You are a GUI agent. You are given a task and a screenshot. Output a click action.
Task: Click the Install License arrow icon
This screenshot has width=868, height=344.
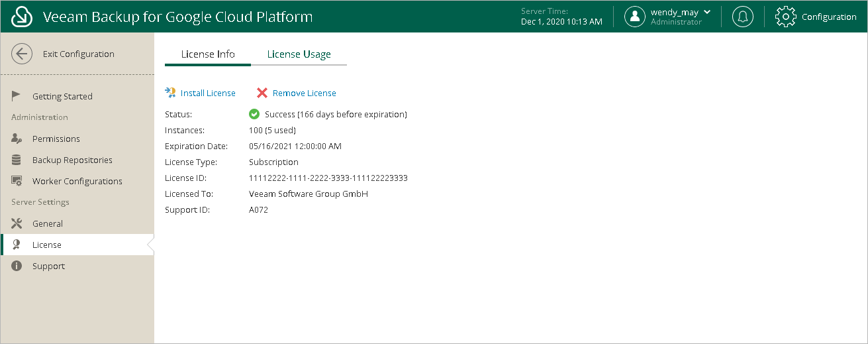tap(170, 93)
